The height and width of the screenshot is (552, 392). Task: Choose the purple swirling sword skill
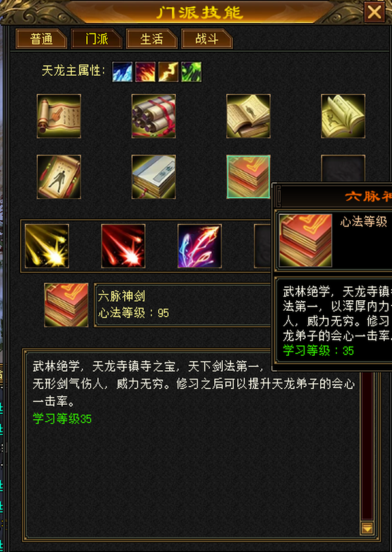200,246
